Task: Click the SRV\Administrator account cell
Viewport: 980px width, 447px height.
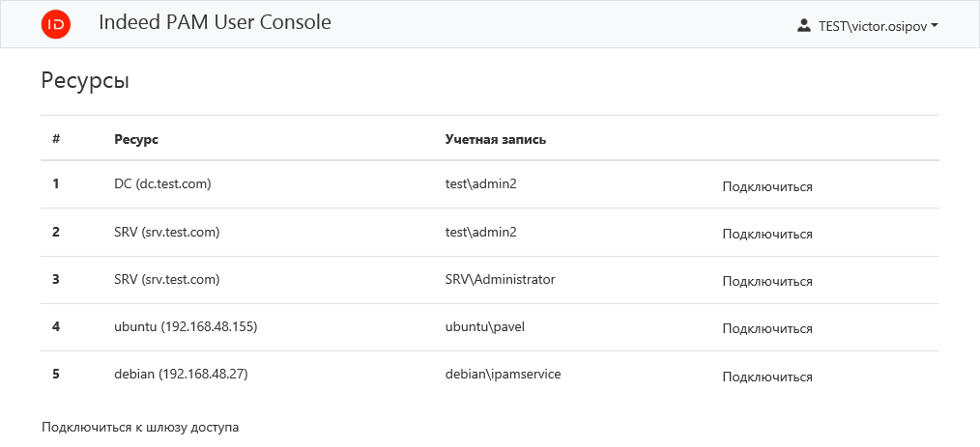Action: click(500, 279)
